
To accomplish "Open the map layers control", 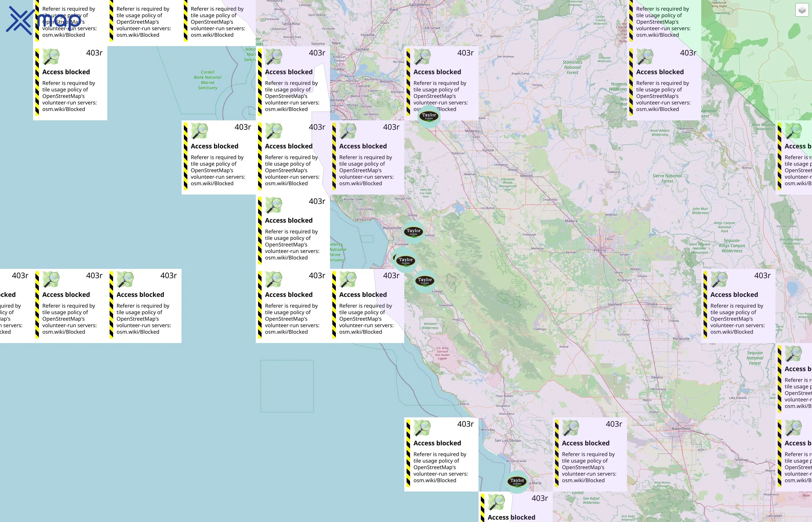I will tap(802, 10).
